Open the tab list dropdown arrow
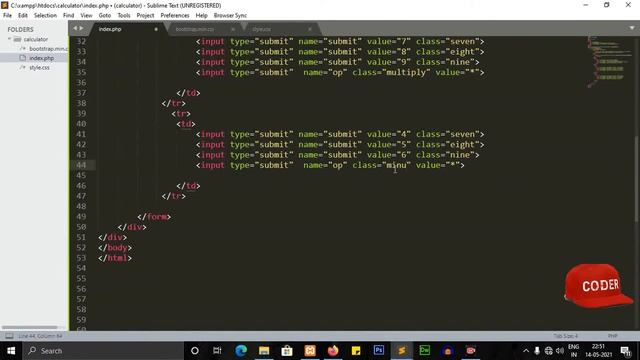The height and width of the screenshot is (360, 640). point(632,28)
